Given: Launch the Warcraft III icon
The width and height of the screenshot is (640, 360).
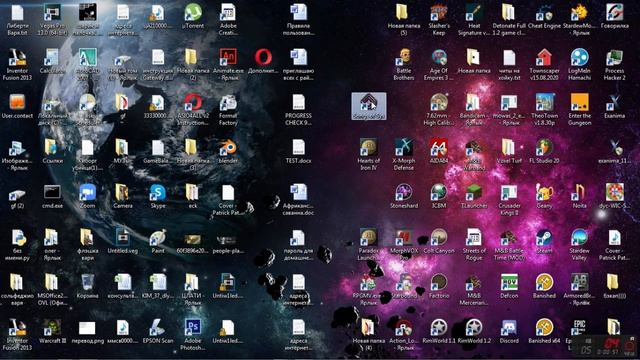Looking at the screenshot, I should click(x=52, y=331).
